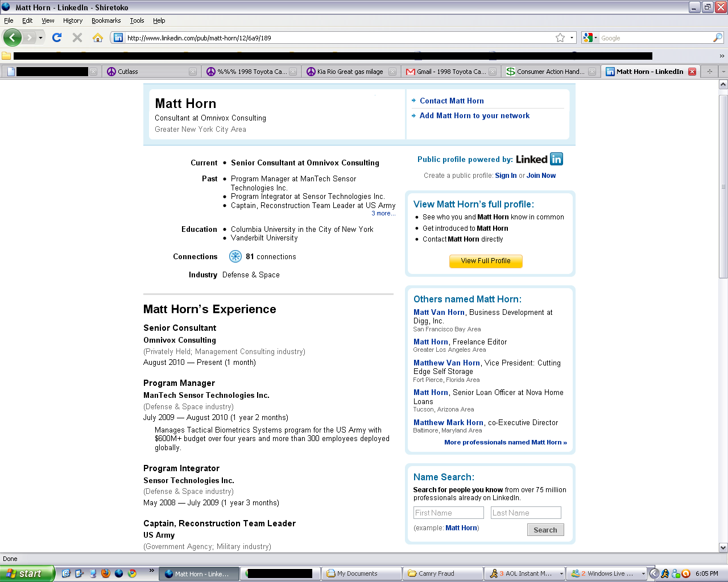Close the Cutlass tab
The image size is (728, 582).
point(193,72)
